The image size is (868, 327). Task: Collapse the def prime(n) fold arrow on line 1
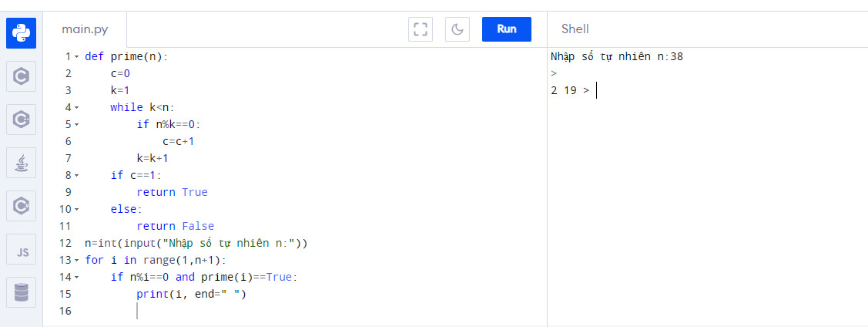76,57
